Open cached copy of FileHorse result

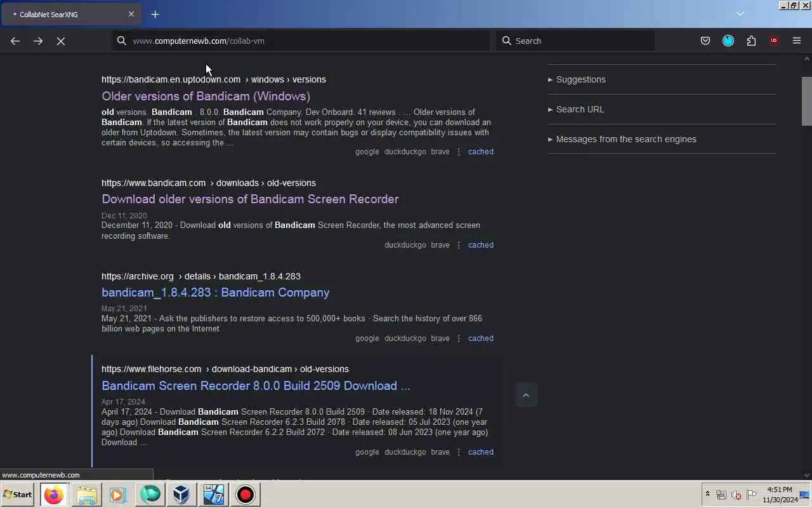(480, 452)
